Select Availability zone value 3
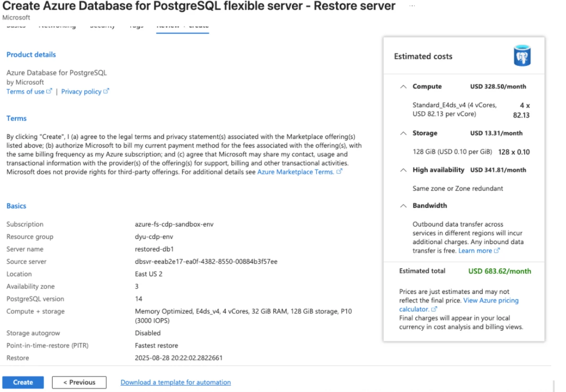 coord(137,286)
